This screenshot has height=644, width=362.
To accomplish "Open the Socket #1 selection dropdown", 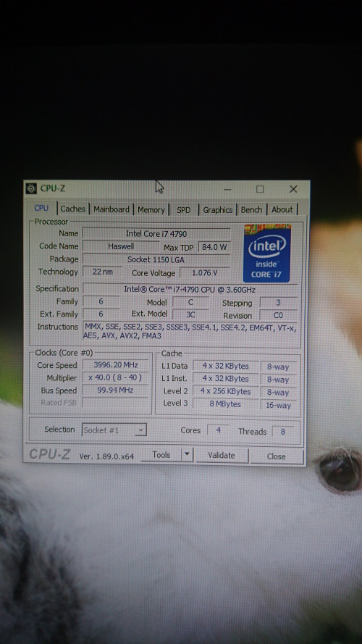I will click(114, 430).
